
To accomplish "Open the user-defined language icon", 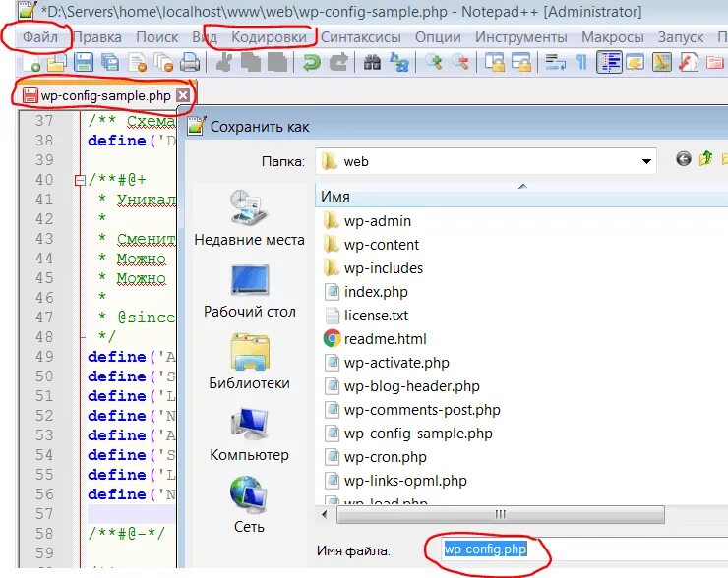I will pos(636,62).
